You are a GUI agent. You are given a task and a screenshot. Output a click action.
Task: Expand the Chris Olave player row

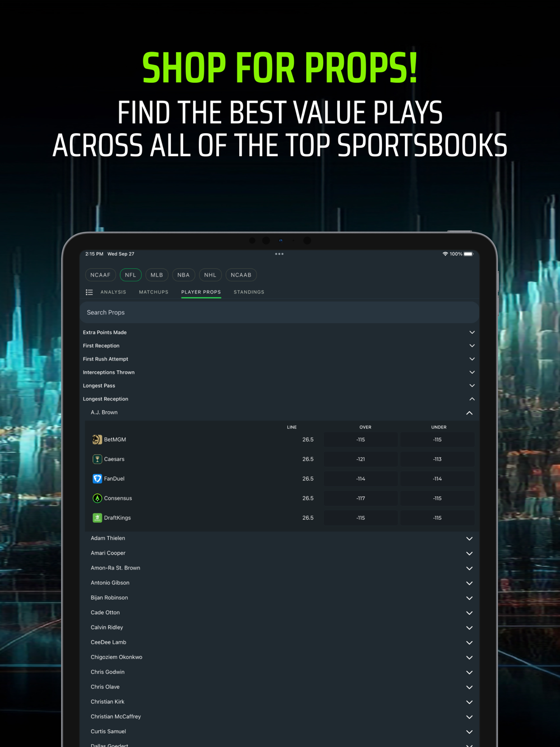282,687
